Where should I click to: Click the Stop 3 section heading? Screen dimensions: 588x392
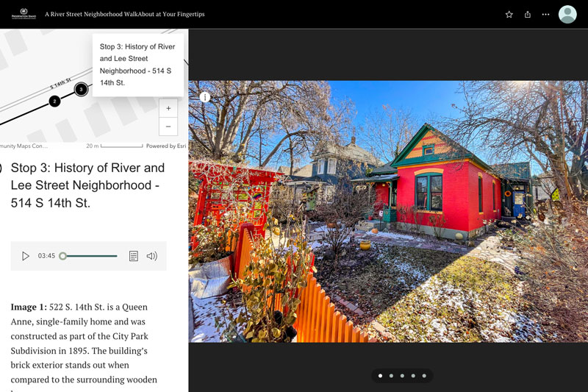point(87,185)
